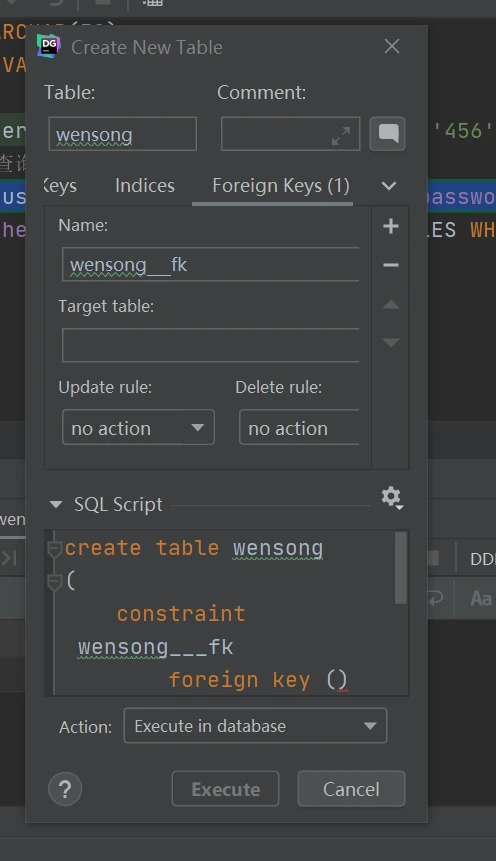496x861 pixels.
Task: Select the Foreign Keys (1) tab
Action: pyautogui.click(x=281, y=186)
